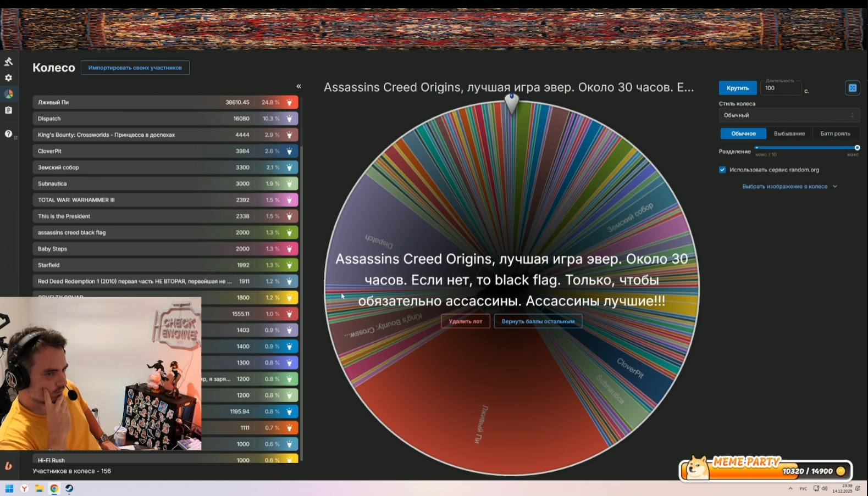Highlight This is the President flashlight icon

click(290, 216)
